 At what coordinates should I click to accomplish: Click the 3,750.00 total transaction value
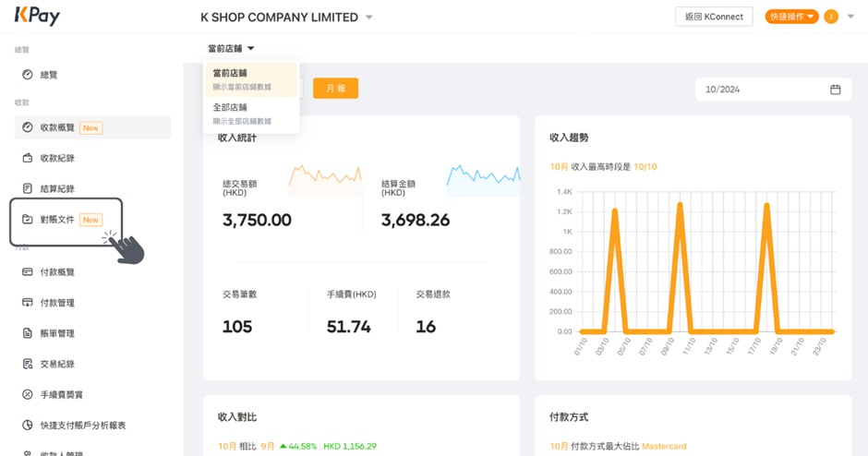pos(257,221)
